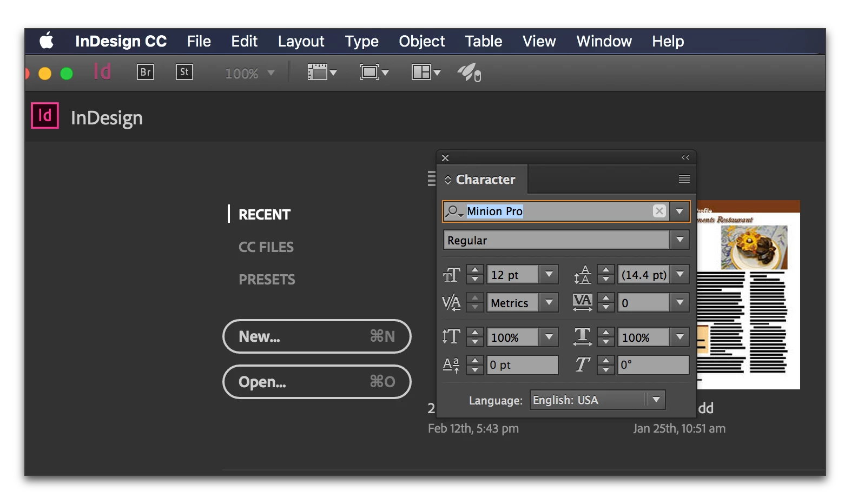Open the restaurant document thumbnail
The image size is (851, 504).
pyautogui.click(x=749, y=295)
